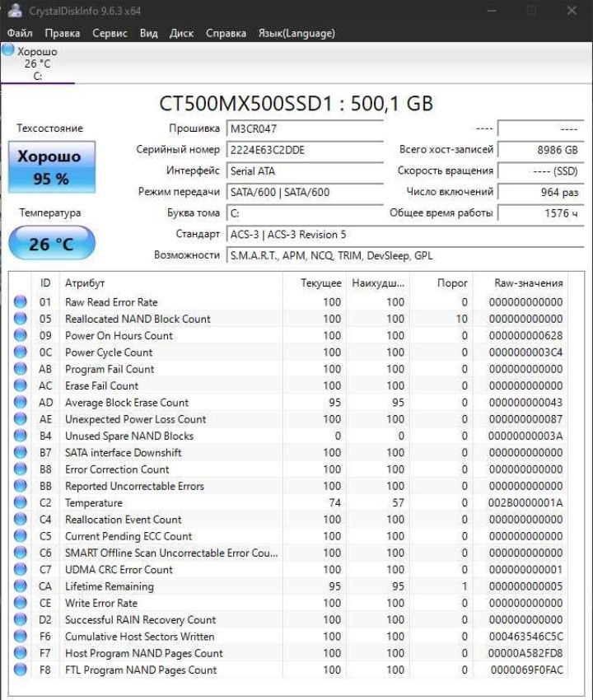Image resolution: width=593 pixels, height=700 pixels.
Task: Click the status orb for Cumulative Host Sectors Written
Action: (x=20, y=636)
